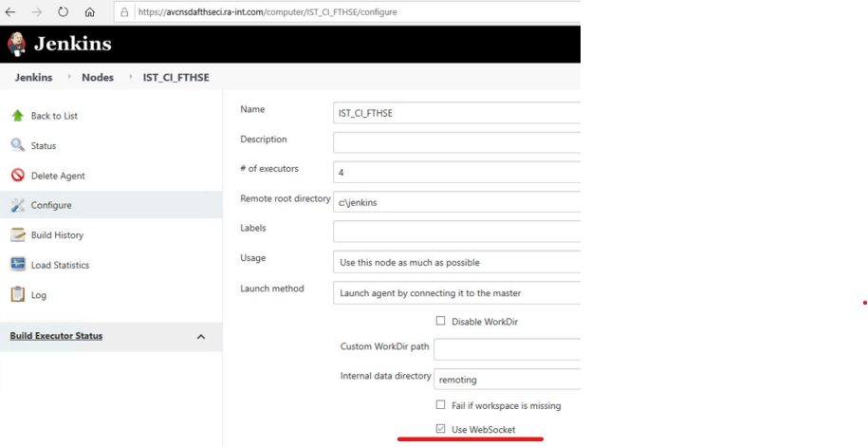Click the Back to List arrow icon
The image size is (868, 447).
(17, 116)
